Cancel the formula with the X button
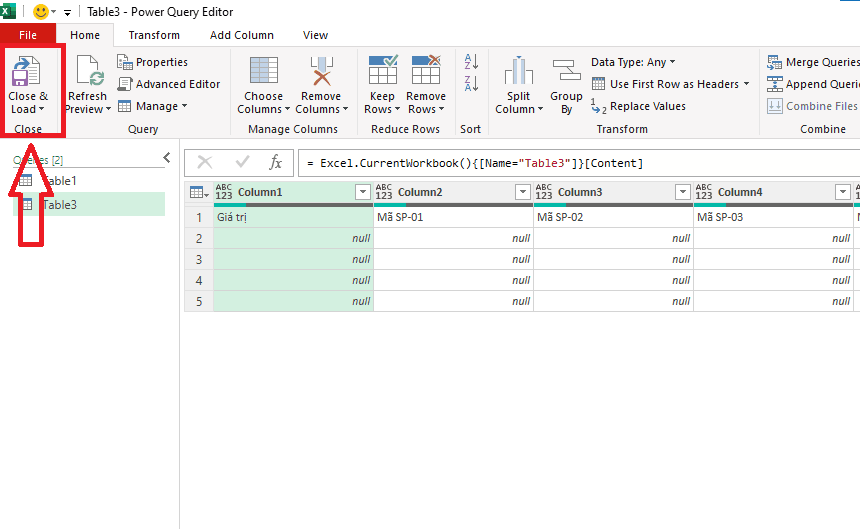This screenshot has width=860, height=529. point(205,162)
